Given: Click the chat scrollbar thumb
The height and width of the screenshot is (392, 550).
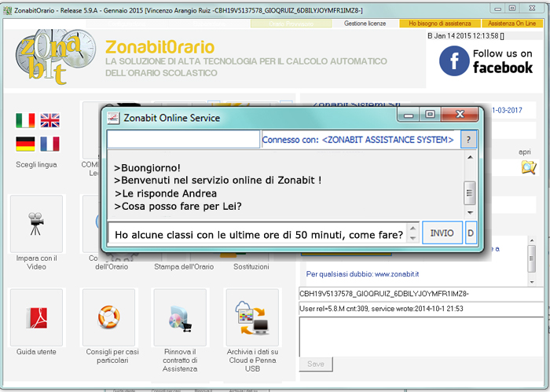Looking at the screenshot, I should 470,192.
